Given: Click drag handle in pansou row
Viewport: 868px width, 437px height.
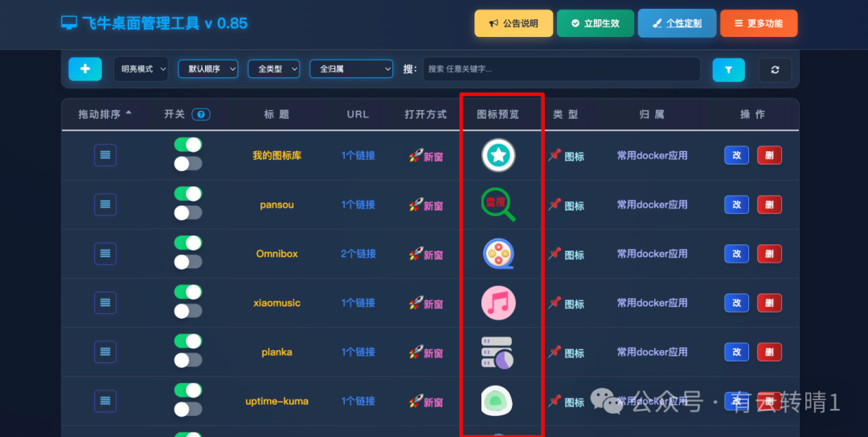Looking at the screenshot, I should 105,205.
